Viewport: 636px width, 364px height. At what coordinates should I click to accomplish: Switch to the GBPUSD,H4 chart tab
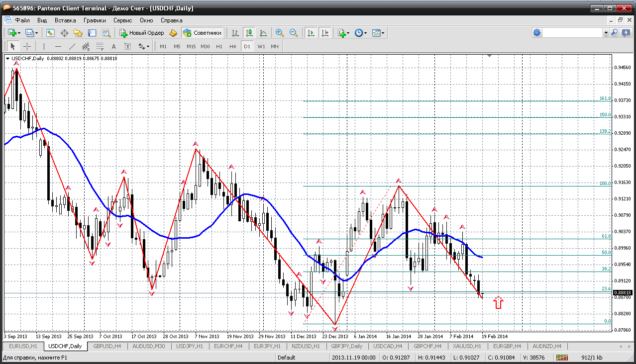coord(107,346)
